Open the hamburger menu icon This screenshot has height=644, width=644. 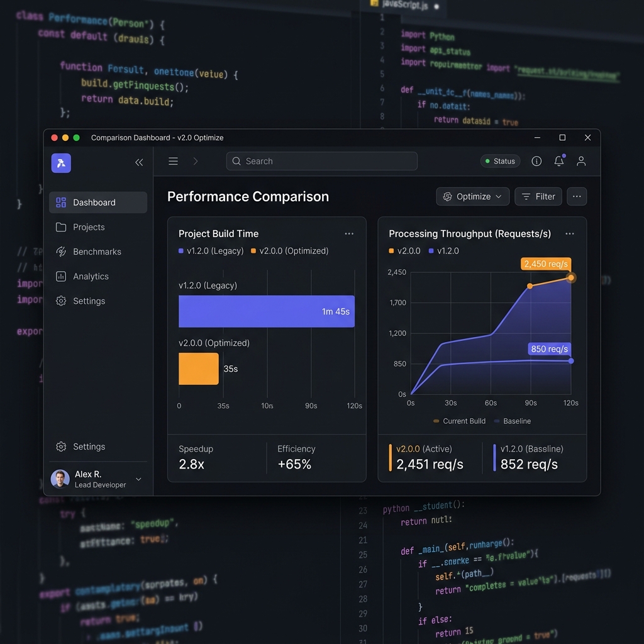tap(174, 161)
